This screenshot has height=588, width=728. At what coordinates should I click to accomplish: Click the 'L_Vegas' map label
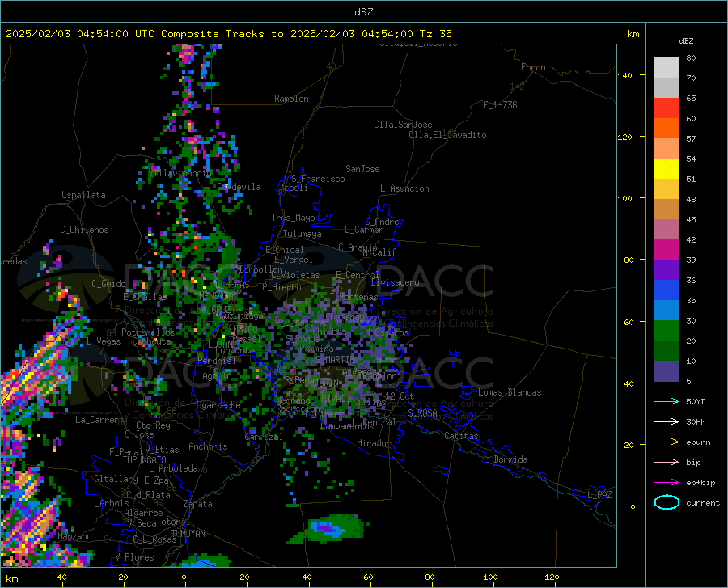104,341
